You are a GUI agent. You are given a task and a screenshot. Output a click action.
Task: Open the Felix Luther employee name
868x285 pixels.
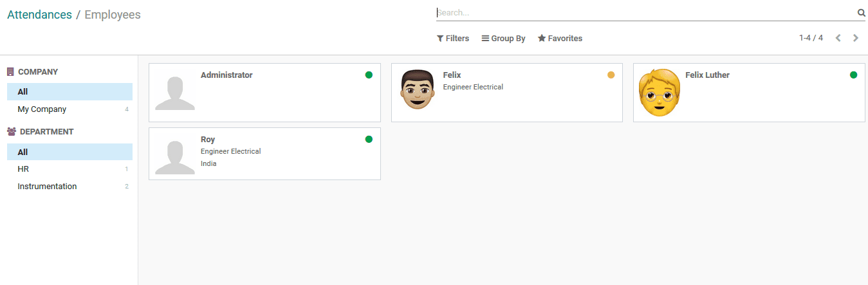(x=707, y=75)
